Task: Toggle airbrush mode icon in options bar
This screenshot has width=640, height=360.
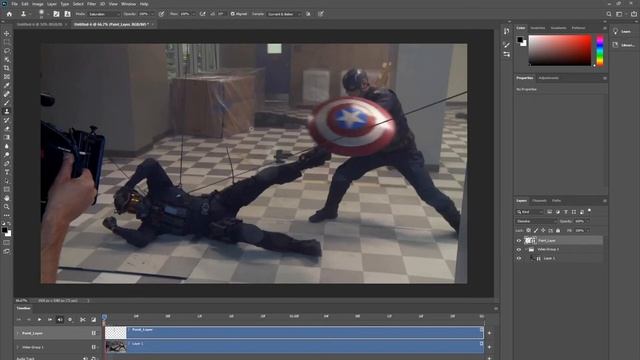Action: click(202, 14)
